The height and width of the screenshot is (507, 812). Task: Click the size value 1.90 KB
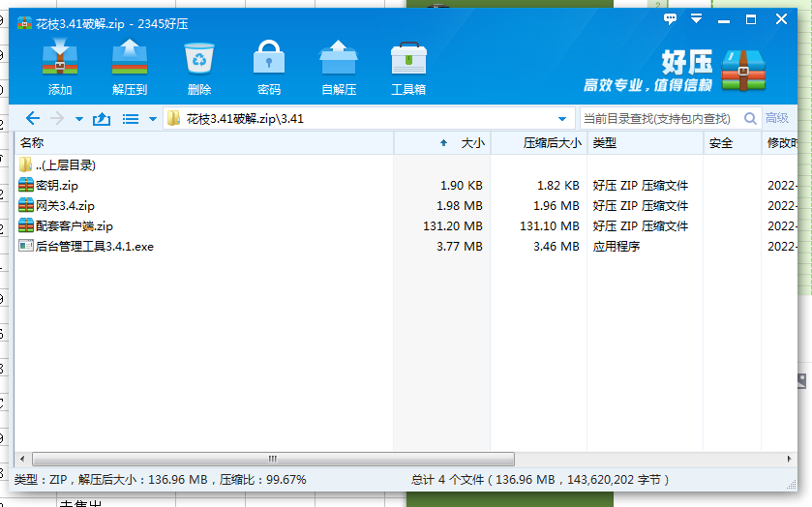461,186
